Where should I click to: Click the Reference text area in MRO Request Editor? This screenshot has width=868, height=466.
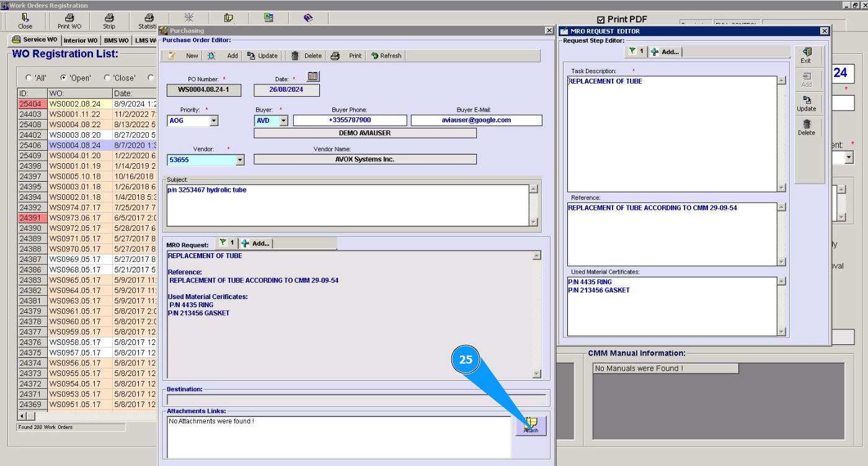(x=672, y=234)
